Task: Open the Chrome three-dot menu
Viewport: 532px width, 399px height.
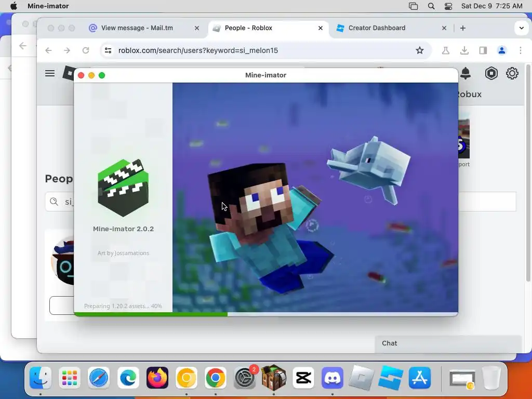Action: coord(521,50)
